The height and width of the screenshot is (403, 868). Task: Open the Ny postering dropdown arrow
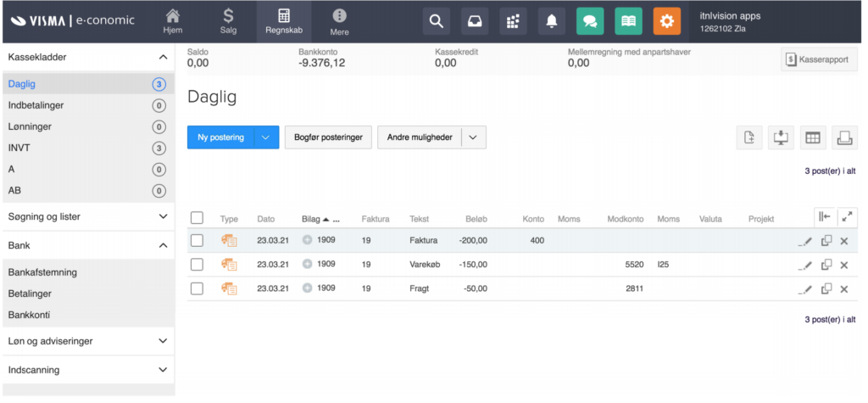(x=266, y=137)
